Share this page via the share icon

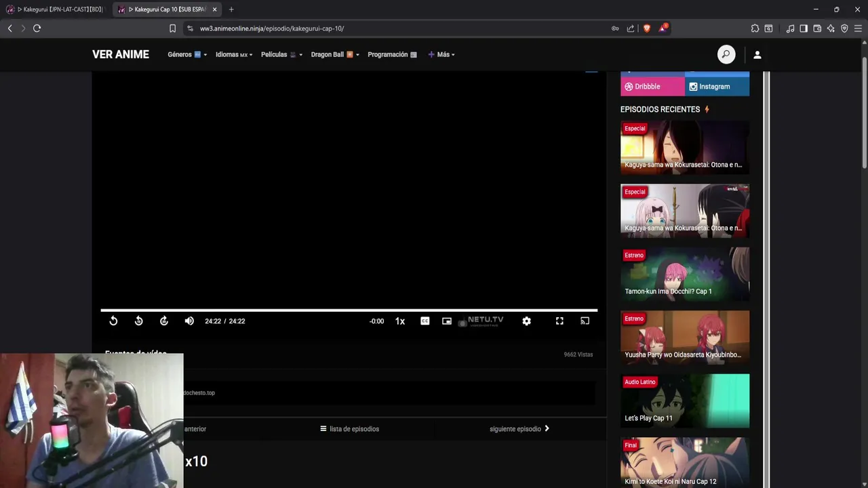pos(631,28)
